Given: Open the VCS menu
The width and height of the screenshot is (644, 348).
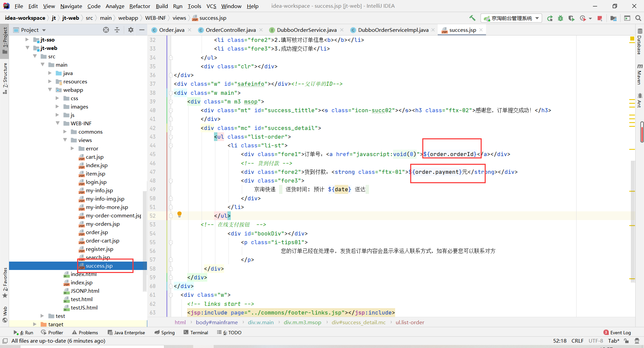Looking at the screenshot, I should 211,6.
